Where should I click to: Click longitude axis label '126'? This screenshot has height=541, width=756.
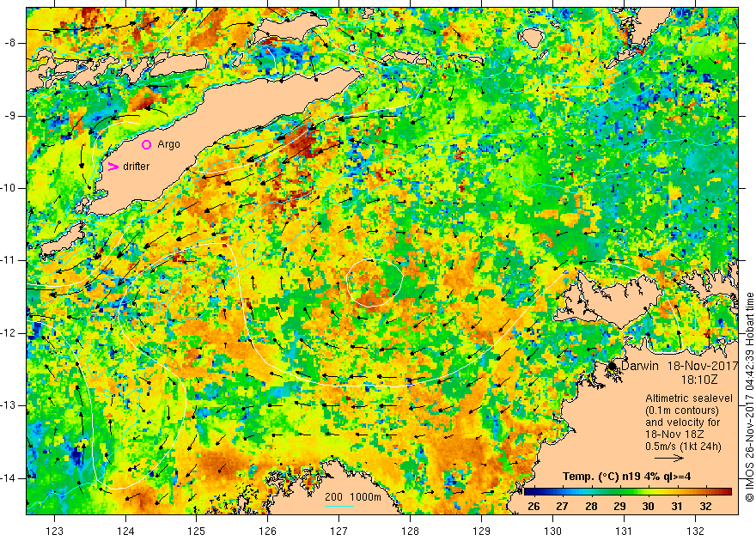tap(267, 532)
